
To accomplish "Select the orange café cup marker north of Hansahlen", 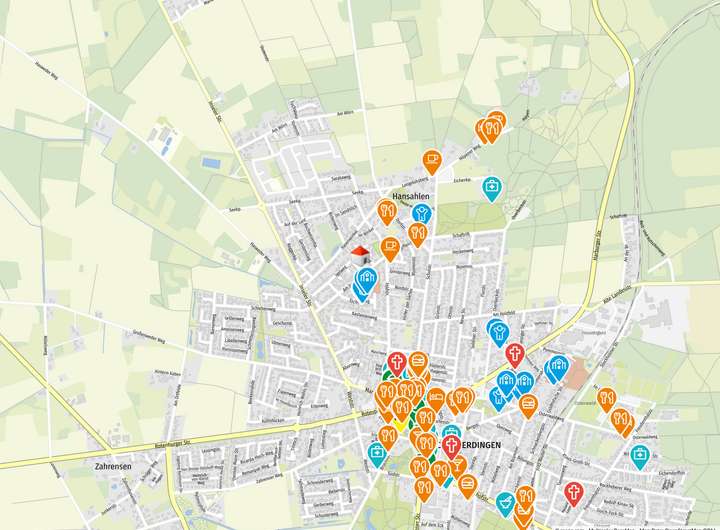I will point(431,159).
